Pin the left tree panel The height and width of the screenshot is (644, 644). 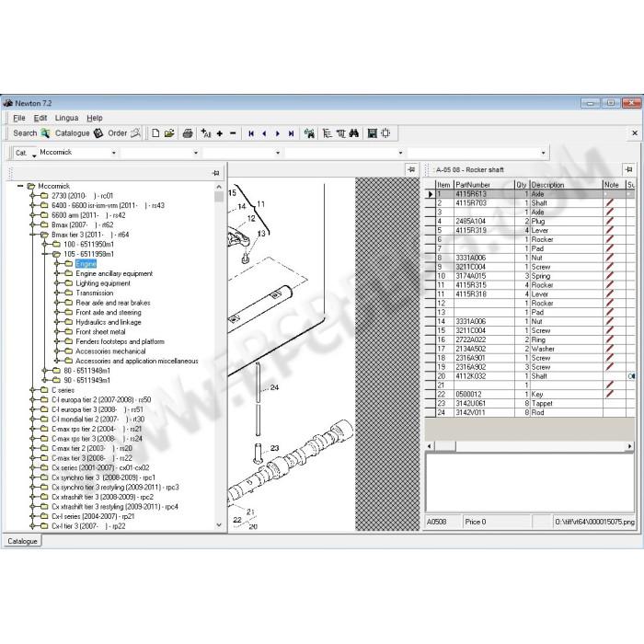click(x=215, y=173)
